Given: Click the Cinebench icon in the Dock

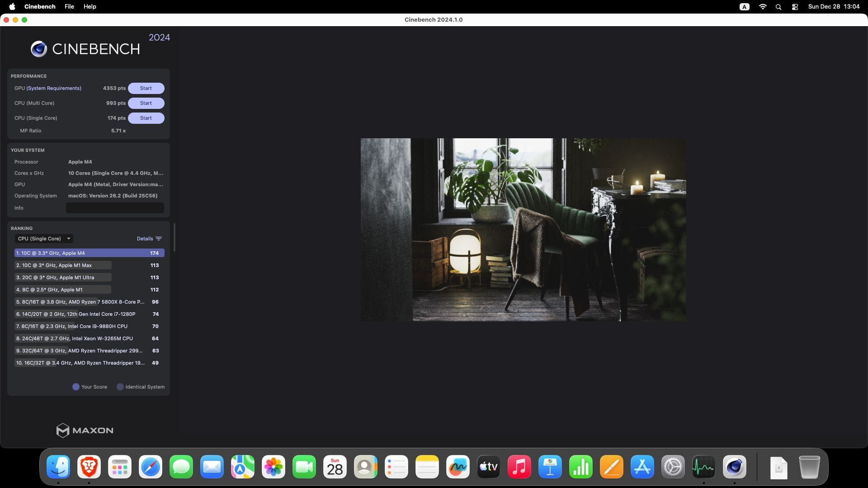Looking at the screenshot, I should click(735, 467).
